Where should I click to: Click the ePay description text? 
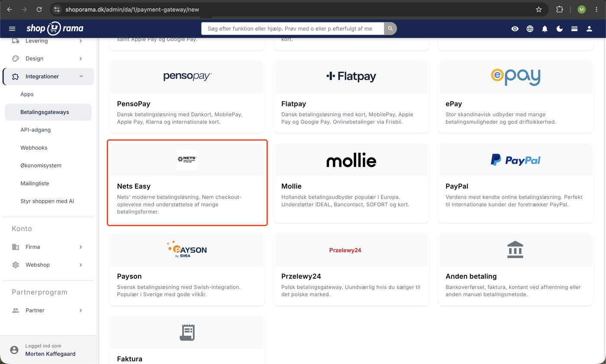point(500,118)
